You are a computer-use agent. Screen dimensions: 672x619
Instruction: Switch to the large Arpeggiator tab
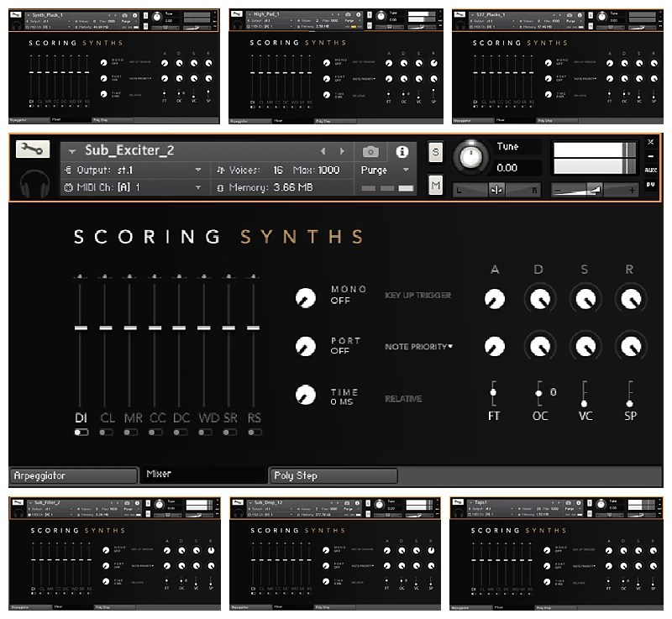pyautogui.click(x=73, y=475)
